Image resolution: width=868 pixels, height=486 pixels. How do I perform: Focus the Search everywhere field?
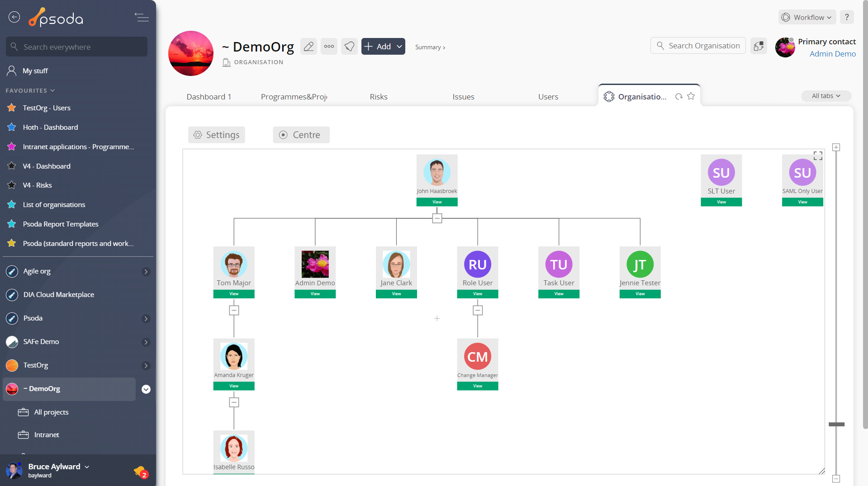(76, 47)
